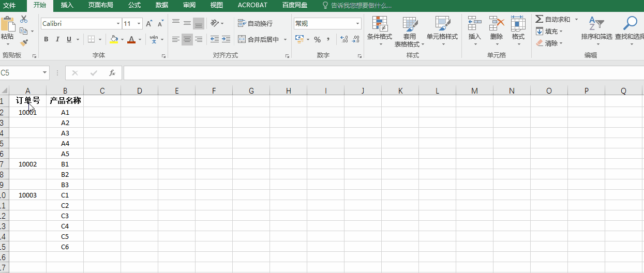Open the Calibri font name dropdown
644x273 pixels.
tap(118, 24)
